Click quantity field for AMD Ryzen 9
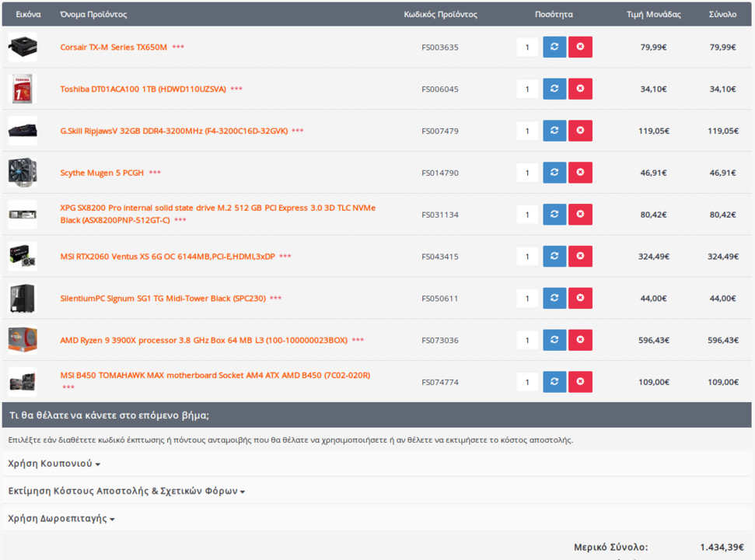This screenshot has width=755, height=560. click(x=527, y=341)
